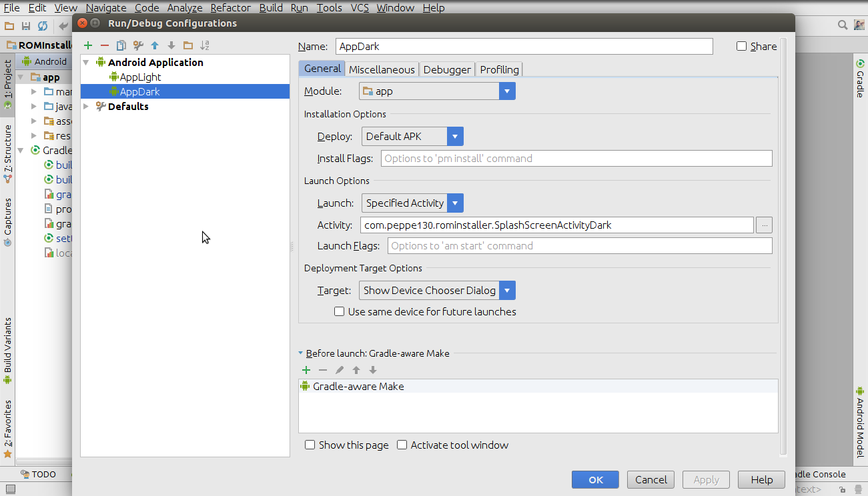
Task: Open the Launch dropdown showing Specified Activity
Action: 412,203
